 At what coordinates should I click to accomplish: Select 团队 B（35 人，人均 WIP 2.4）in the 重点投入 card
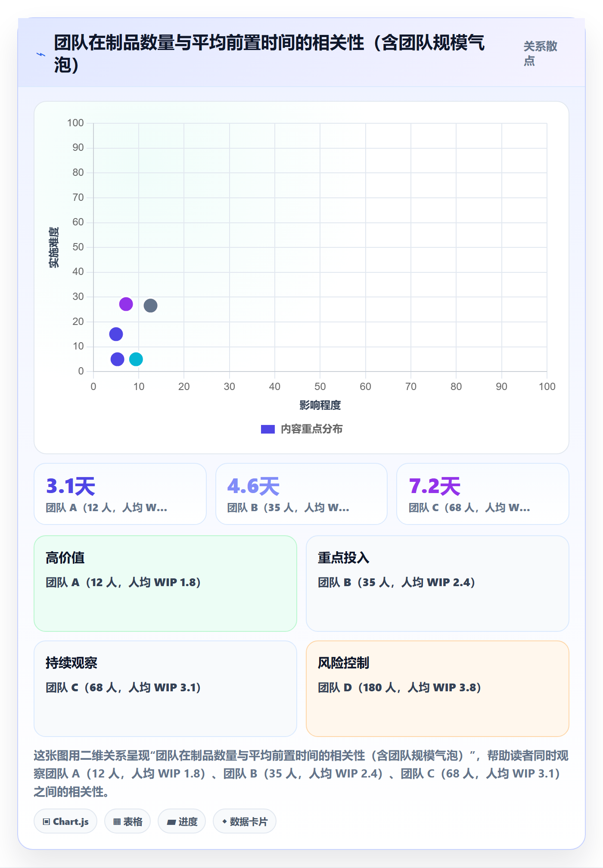tap(396, 582)
